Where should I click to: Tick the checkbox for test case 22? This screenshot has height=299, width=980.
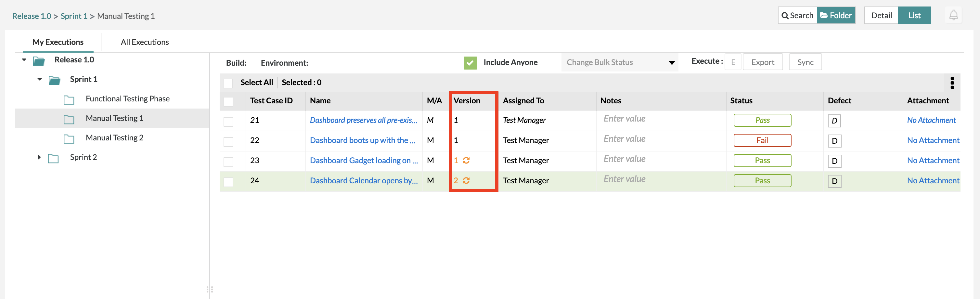228,142
